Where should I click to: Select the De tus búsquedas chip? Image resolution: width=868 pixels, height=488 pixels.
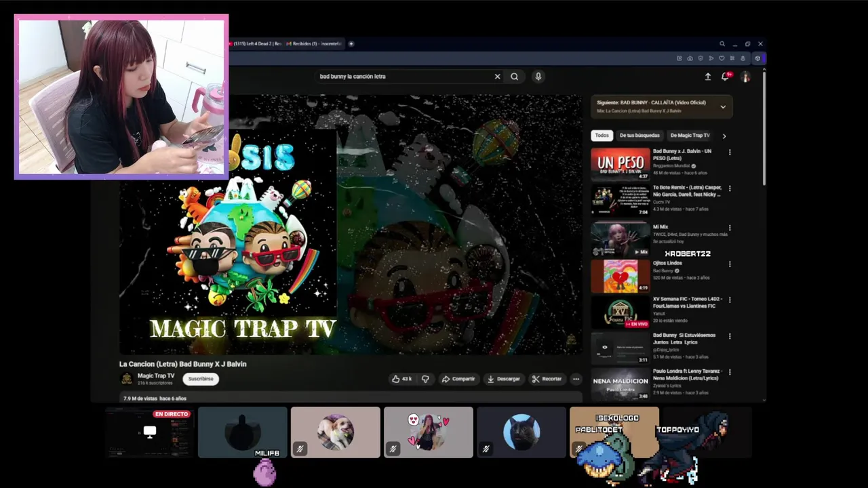click(x=639, y=136)
